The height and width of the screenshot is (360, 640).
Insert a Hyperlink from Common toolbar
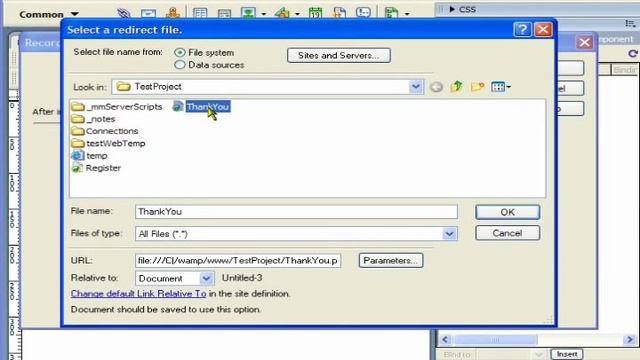coord(124,13)
